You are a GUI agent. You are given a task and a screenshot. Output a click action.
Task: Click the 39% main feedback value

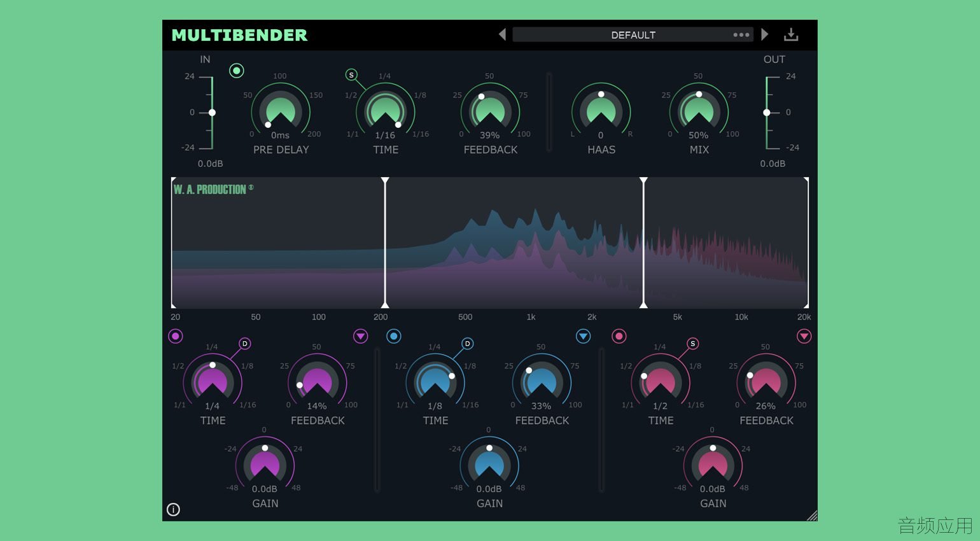coord(489,135)
